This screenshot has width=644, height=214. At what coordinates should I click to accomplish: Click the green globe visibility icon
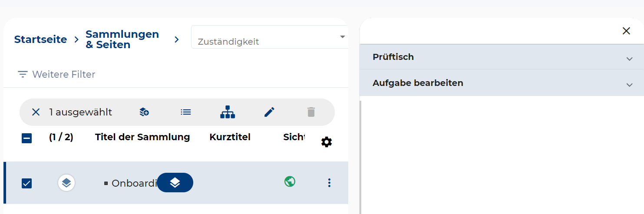tap(290, 181)
